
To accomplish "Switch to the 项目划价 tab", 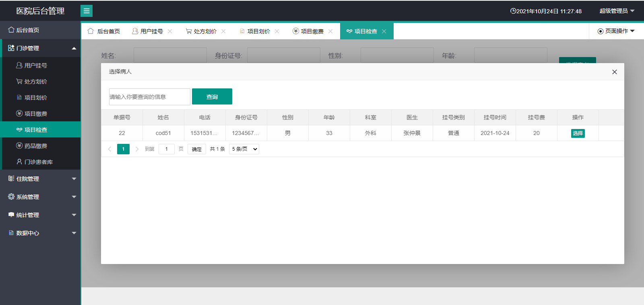I will pyautogui.click(x=258, y=31).
